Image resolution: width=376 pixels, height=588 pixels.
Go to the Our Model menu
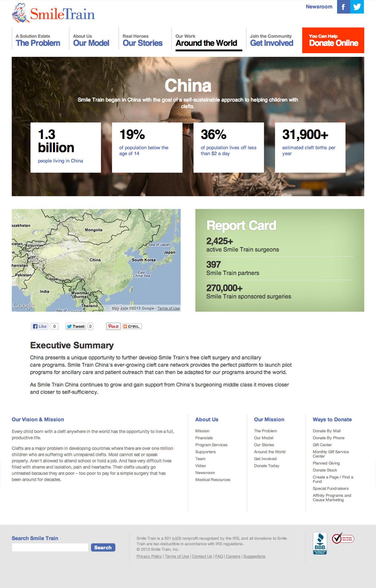pyautogui.click(x=91, y=40)
